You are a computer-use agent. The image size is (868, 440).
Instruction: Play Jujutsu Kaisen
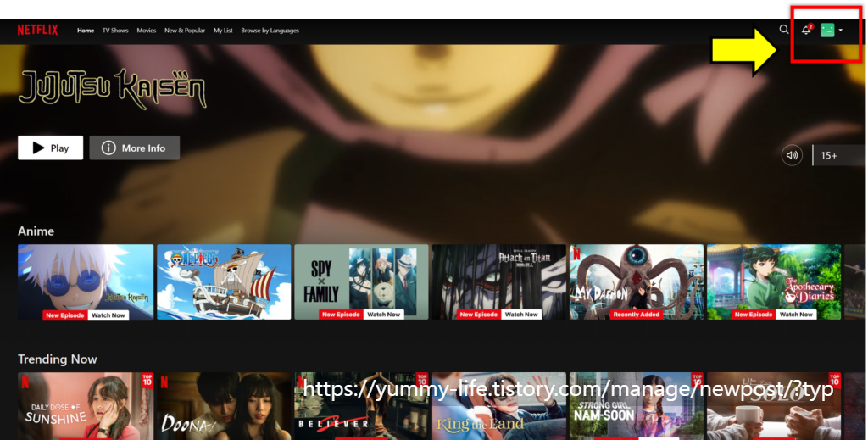coord(50,148)
